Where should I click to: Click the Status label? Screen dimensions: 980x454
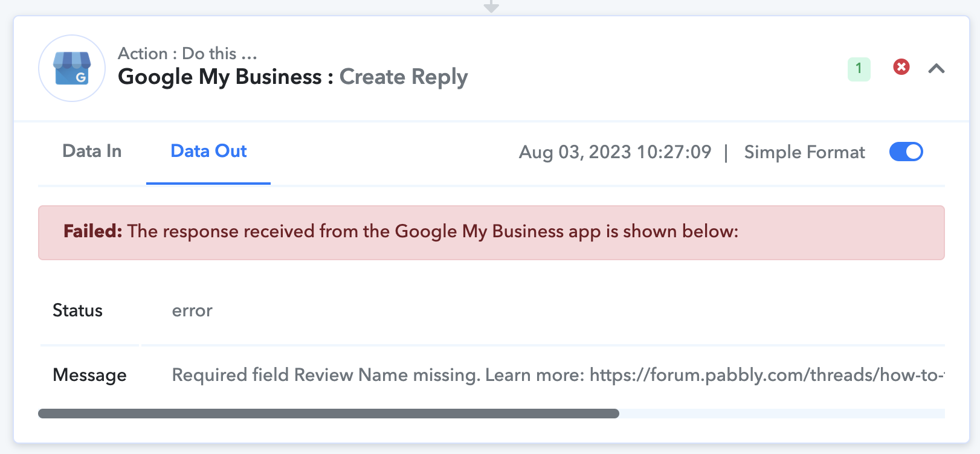[77, 310]
